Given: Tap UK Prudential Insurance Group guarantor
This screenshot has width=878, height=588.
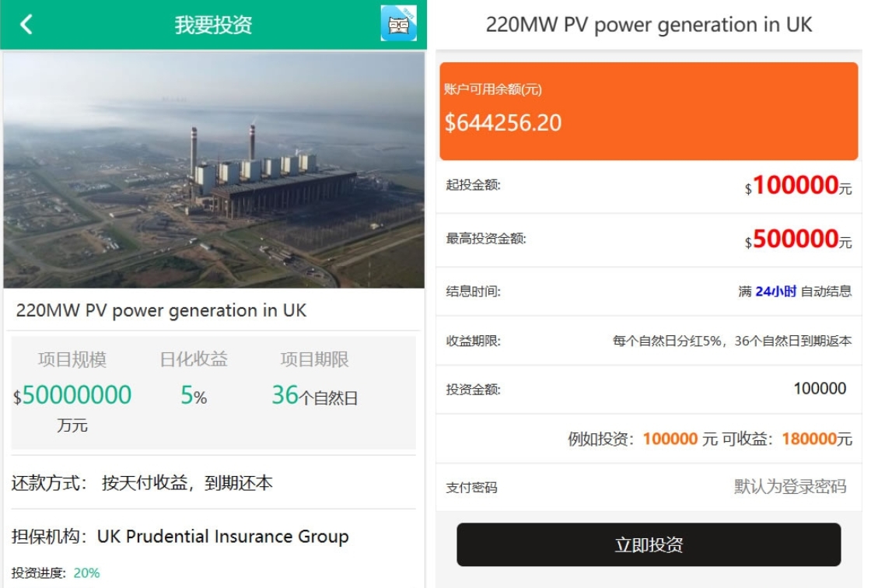Looking at the screenshot, I should coord(222,537).
